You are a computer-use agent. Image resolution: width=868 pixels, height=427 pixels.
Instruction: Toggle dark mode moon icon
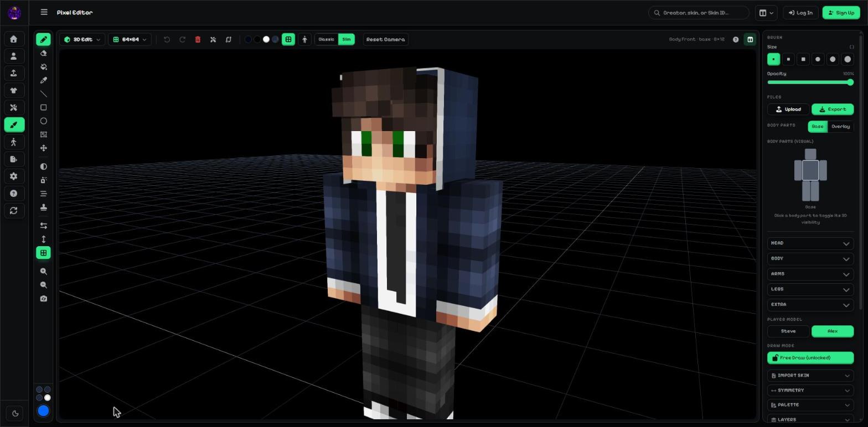[14, 413]
